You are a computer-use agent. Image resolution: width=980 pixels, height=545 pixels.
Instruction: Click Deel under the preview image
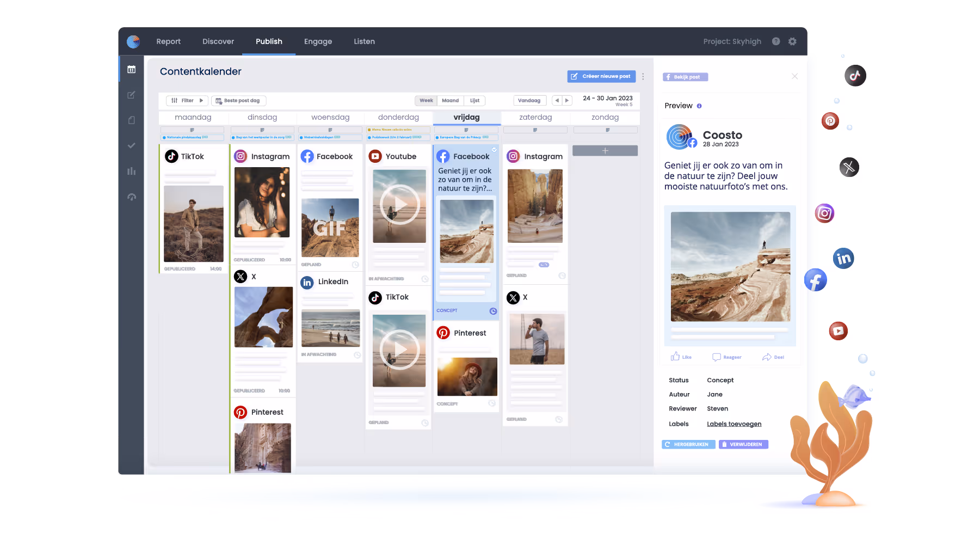773,357
